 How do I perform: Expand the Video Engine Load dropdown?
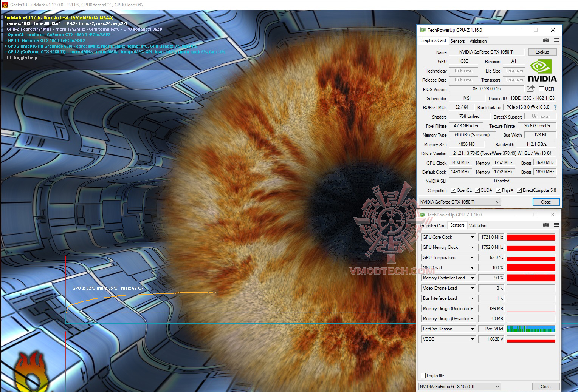(x=472, y=288)
